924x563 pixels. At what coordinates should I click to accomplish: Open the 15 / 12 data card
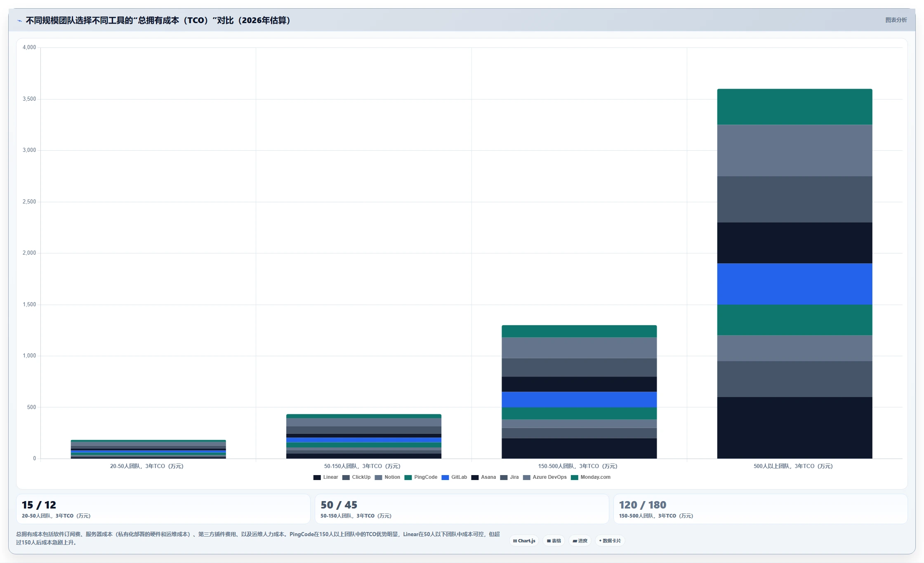click(x=163, y=509)
